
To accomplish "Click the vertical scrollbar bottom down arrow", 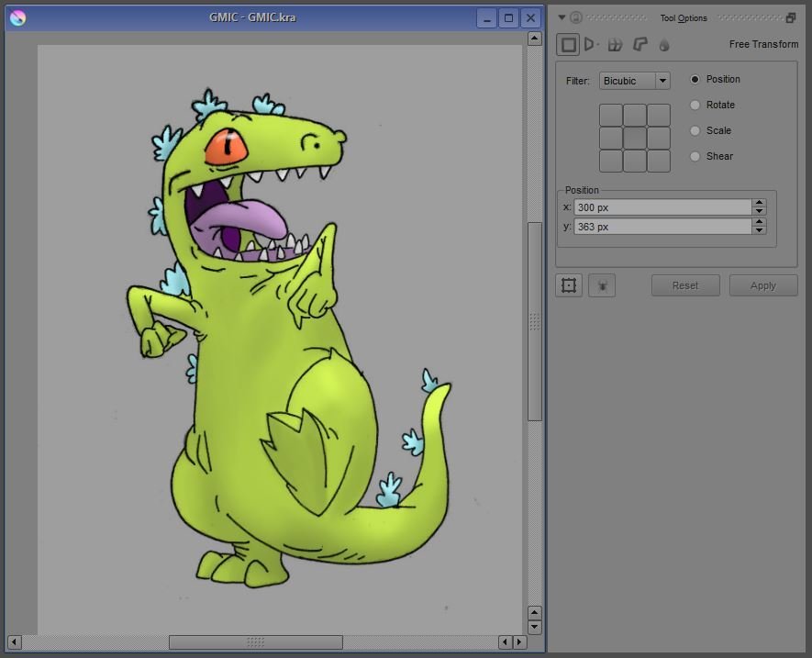I will [534, 627].
